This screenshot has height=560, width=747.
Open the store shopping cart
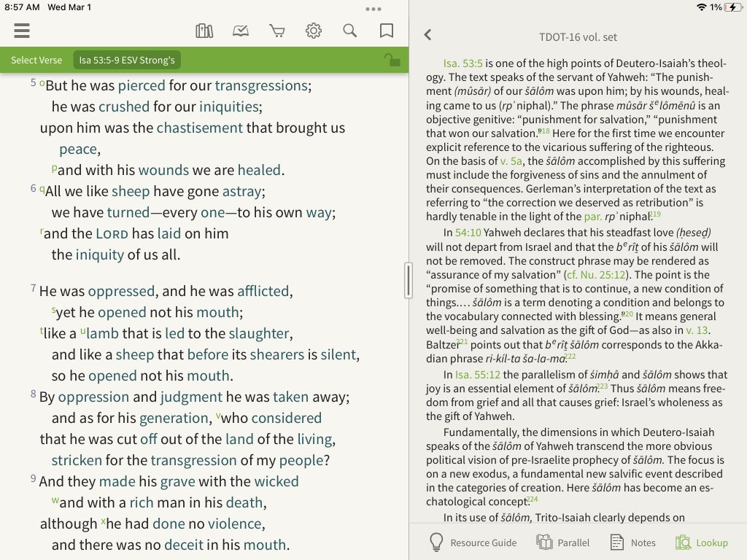(x=276, y=31)
